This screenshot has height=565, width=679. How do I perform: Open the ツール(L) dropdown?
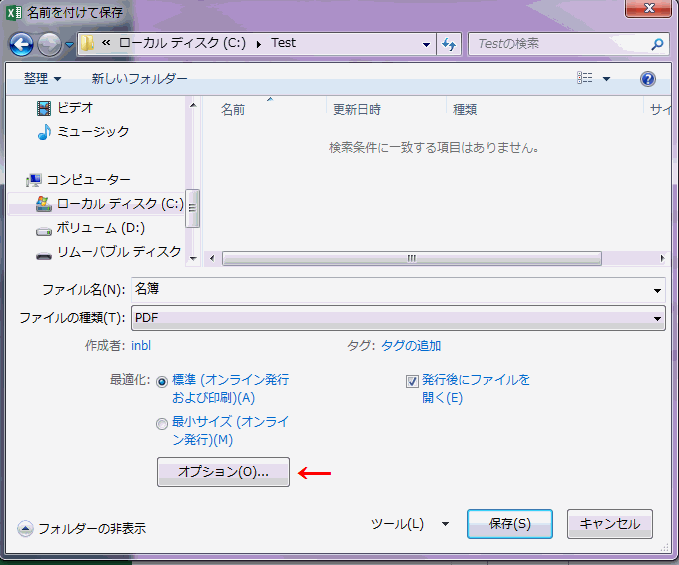pyautogui.click(x=410, y=524)
